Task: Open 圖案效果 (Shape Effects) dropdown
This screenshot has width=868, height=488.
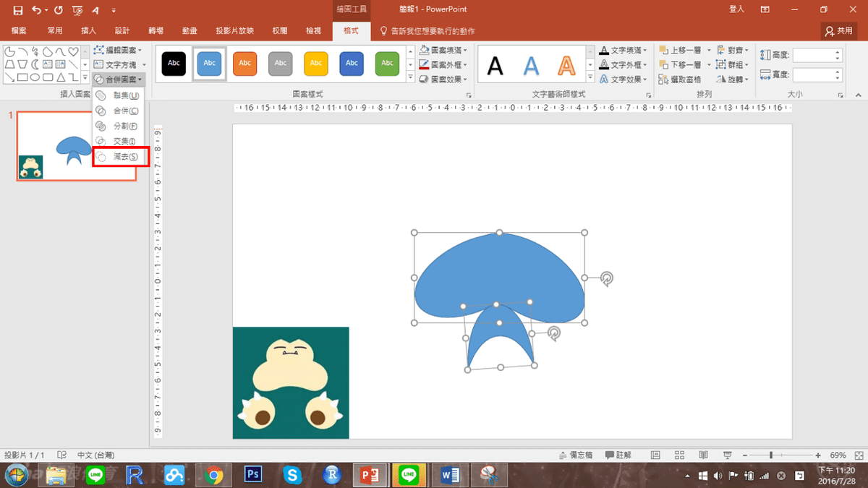Action: click(x=443, y=80)
